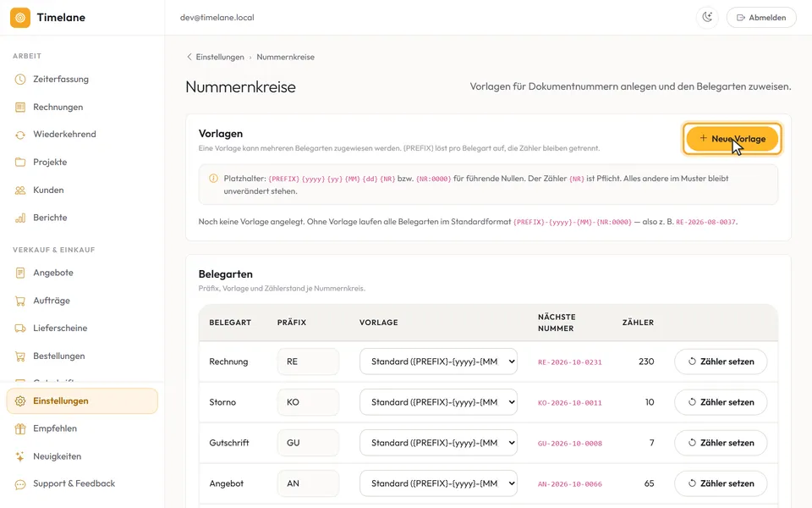Screen dimensions: 812x508
Task: Go to Kunden menu item
Action: click(82, 190)
